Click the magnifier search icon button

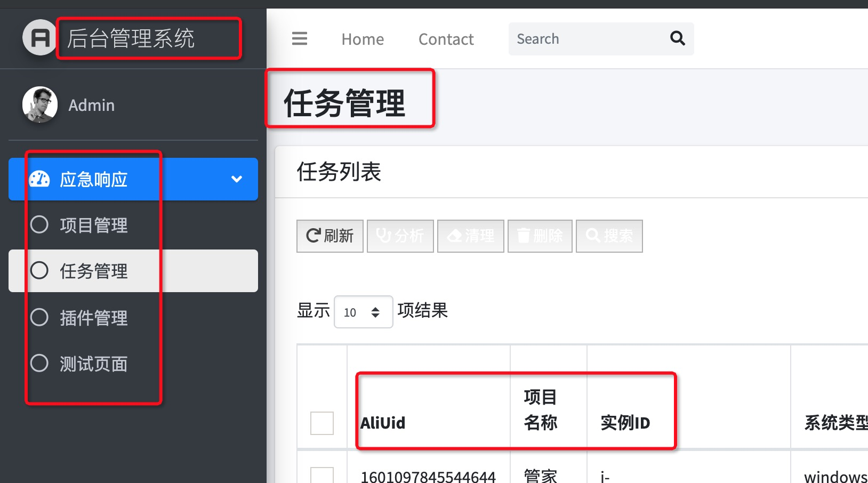(x=678, y=38)
